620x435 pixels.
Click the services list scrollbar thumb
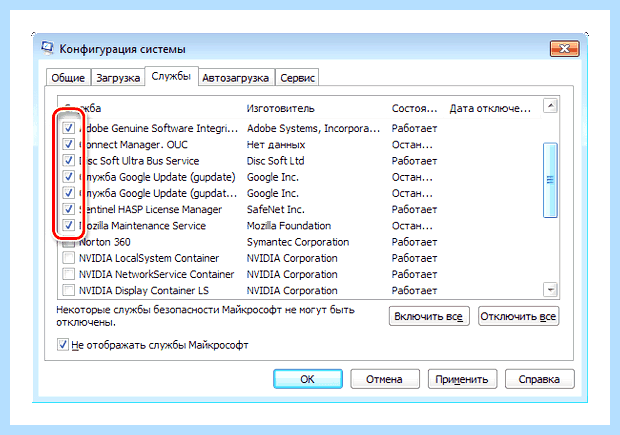pyautogui.click(x=550, y=180)
